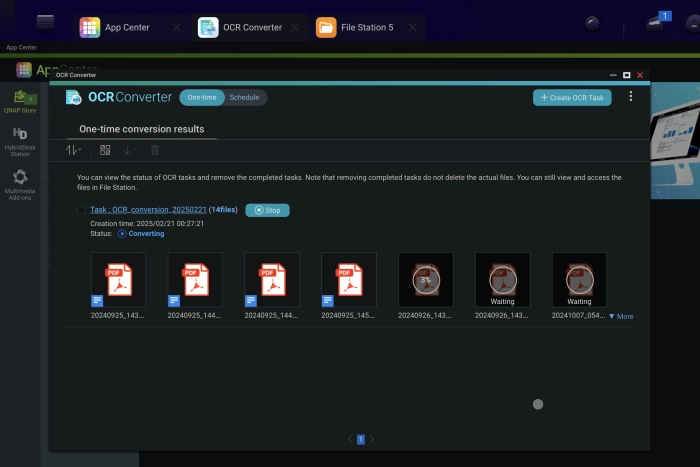Open the first 20240925_144... PDF thumbnail

point(195,279)
